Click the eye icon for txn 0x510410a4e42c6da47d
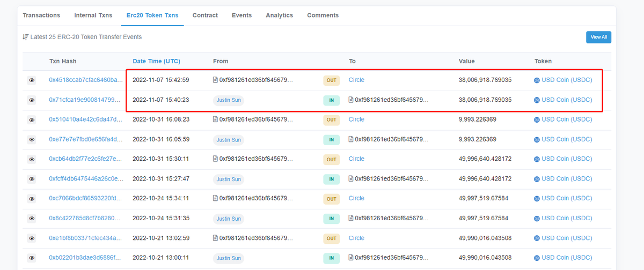644x270 pixels. tap(32, 120)
